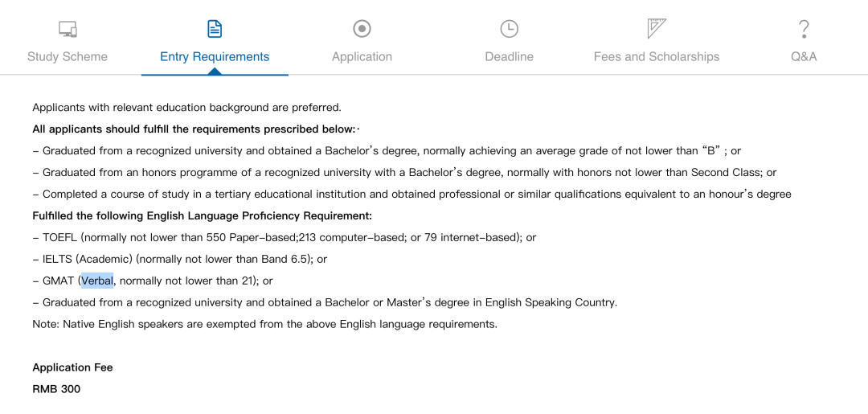The image size is (868, 414).
Task: Click the Q&A question mark icon
Action: point(804,29)
